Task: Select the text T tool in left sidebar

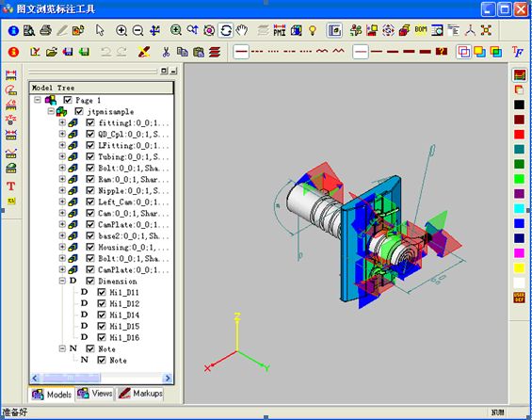Action: tap(11, 186)
